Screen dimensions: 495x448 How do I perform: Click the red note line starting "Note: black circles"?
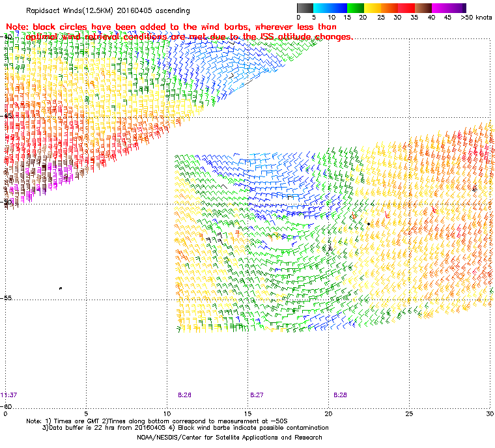(171, 27)
